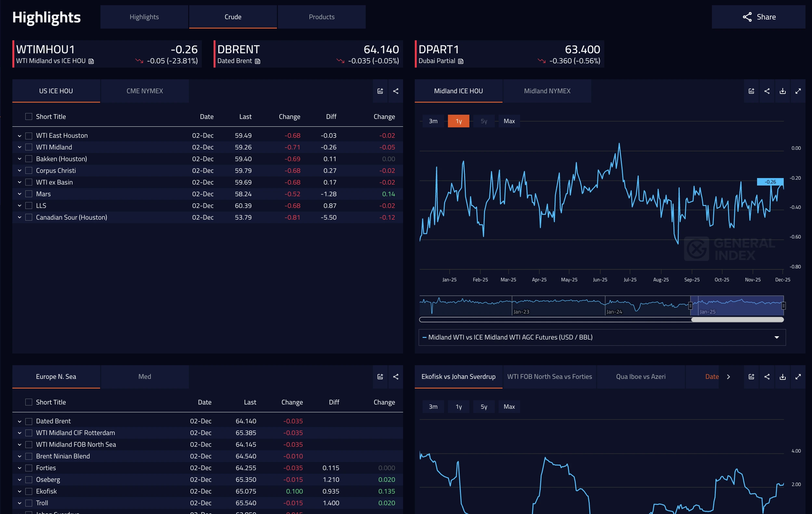Open the document icon next to Dated Brent
812x514 pixels.
click(x=258, y=61)
